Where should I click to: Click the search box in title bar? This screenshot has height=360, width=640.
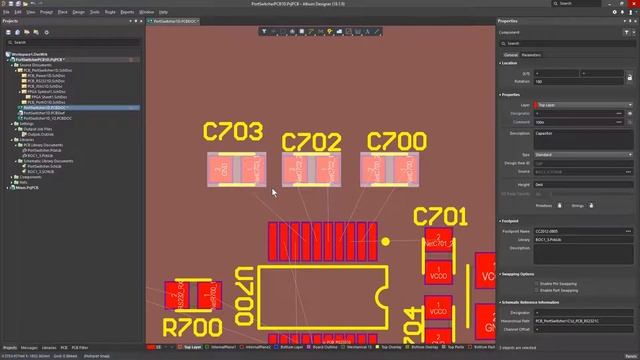coord(576,4)
